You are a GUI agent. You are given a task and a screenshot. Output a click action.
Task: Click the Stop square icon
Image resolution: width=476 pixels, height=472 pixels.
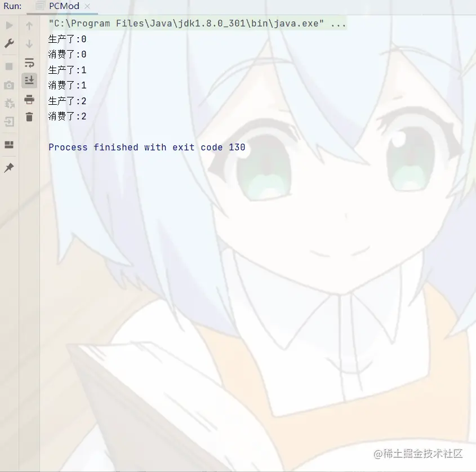point(9,66)
